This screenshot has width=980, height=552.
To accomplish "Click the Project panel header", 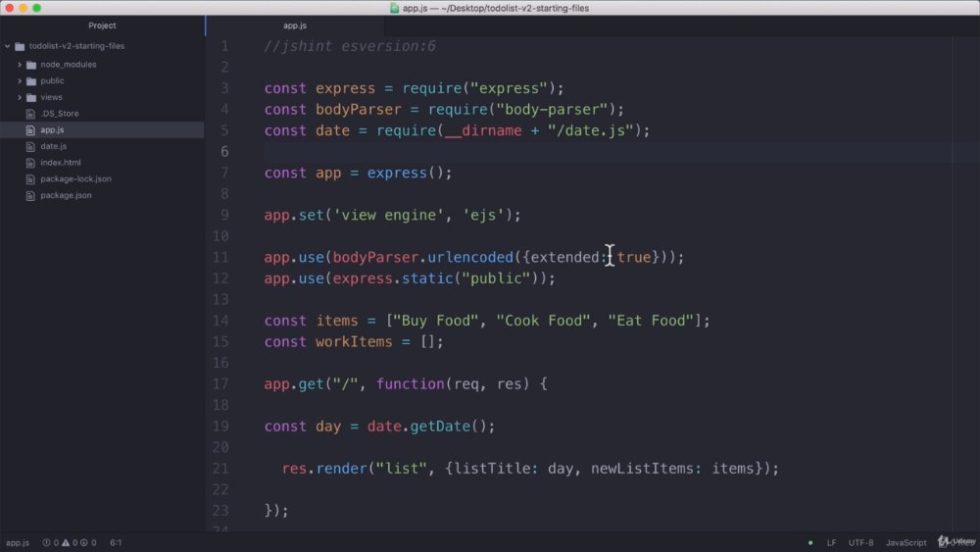I will click(x=102, y=25).
